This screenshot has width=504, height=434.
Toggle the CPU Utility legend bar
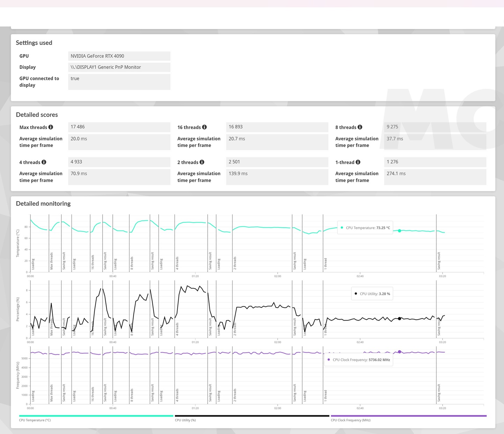click(x=252, y=416)
